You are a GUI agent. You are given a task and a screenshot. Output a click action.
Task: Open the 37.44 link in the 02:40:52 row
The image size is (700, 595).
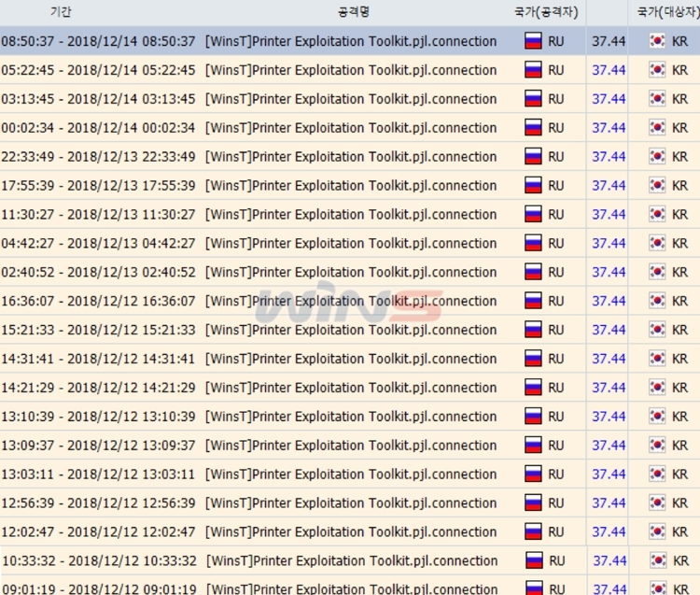tap(609, 272)
